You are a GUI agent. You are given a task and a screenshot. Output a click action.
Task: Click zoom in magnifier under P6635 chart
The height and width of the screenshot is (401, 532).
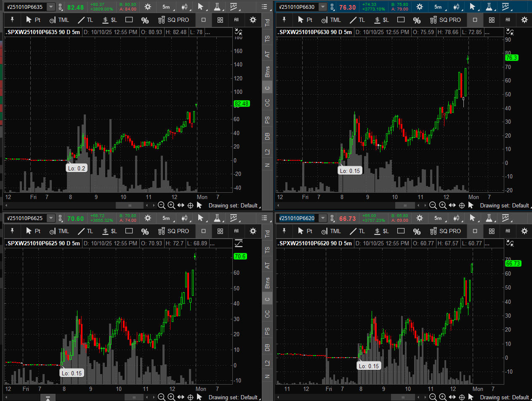pos(171,205)
